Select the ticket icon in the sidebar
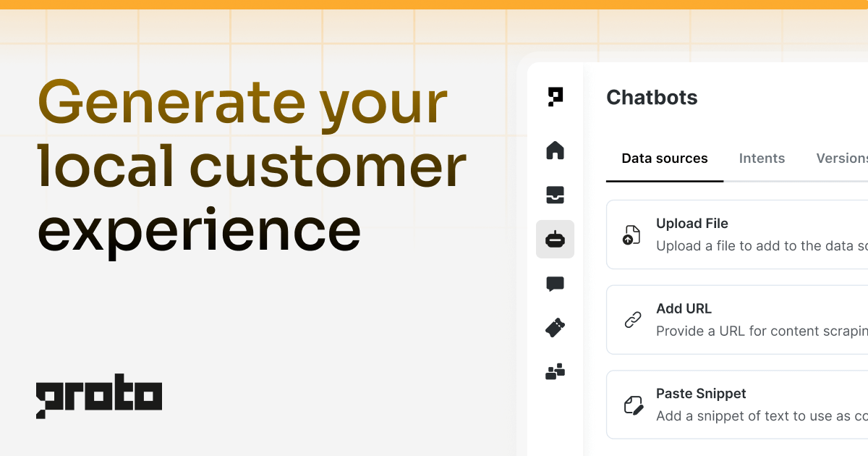This screenshot has width=868, height=456. 555,328
